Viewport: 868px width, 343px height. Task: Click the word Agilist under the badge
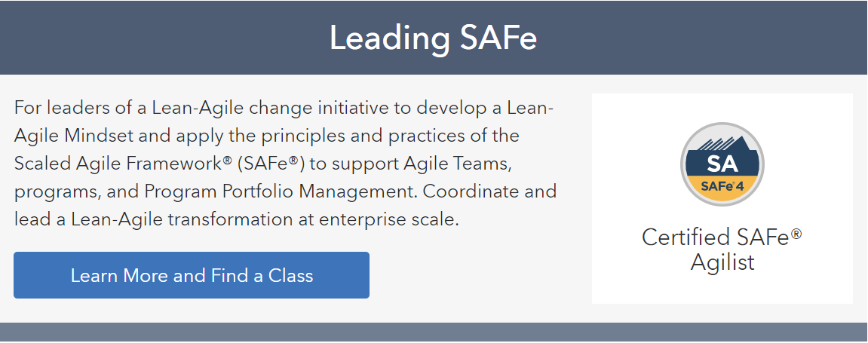(x=722, y=262)
